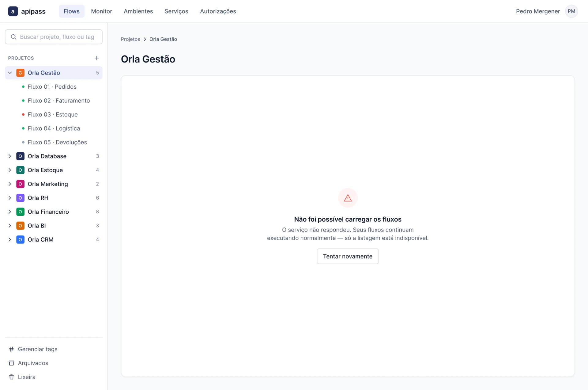Click the red warning triangle icon
588x390 pixels.
point(348,198)
